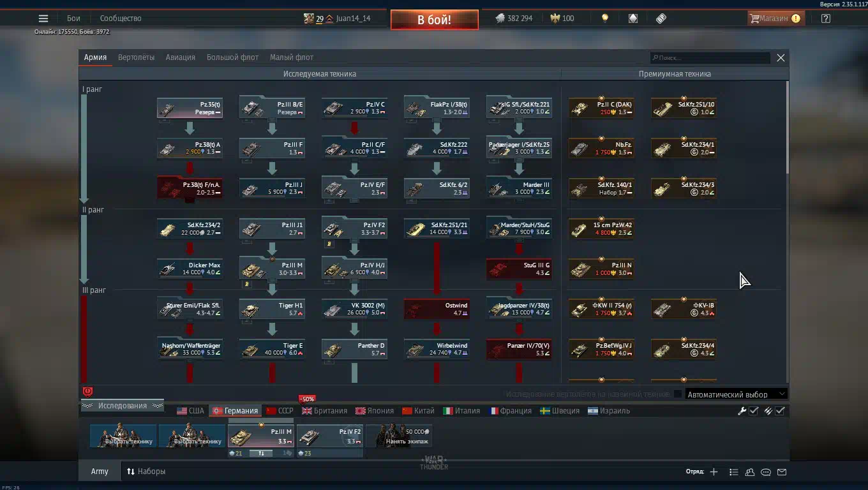This screenshot has width=868, height=490.
Task: Click the question mark help icon
Action: [826, 19]
